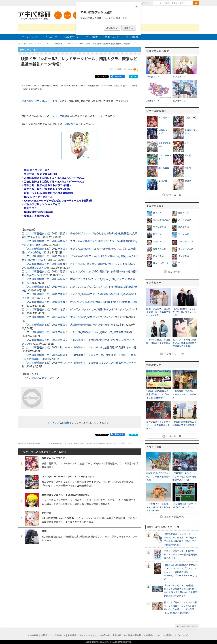Share the article via the Facebook Share button
Viewport: 217px width, 644px height.
[117, 77]
